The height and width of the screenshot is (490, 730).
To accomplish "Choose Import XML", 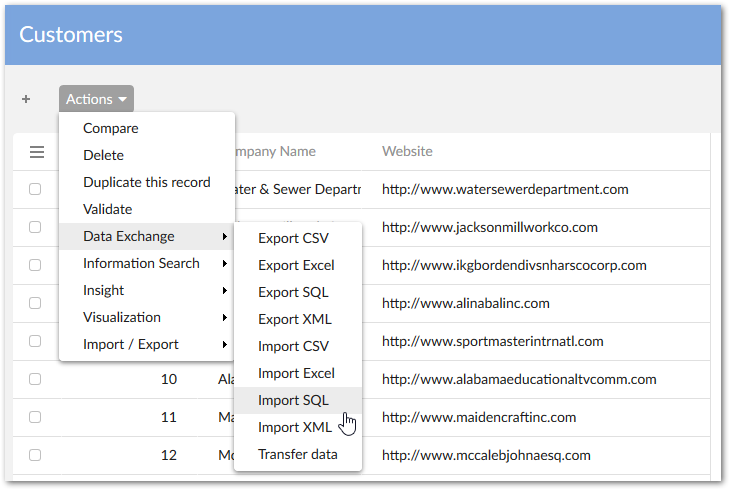I will click(298, 427).
